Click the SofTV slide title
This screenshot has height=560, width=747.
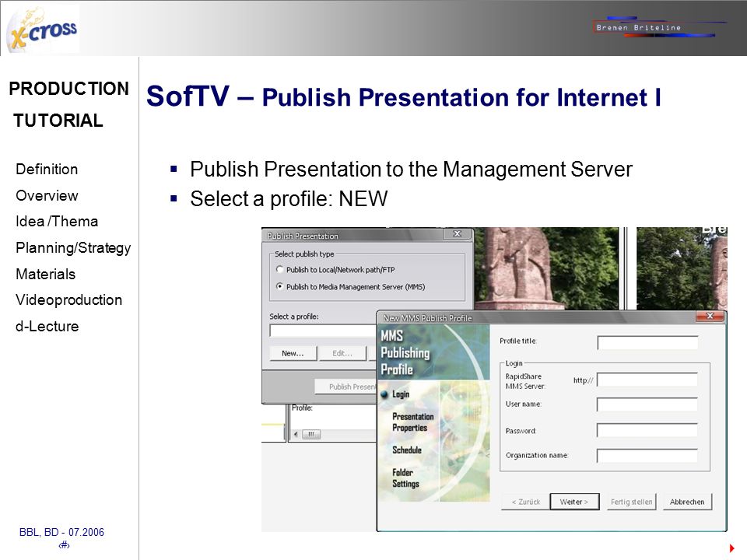(403, 96)
